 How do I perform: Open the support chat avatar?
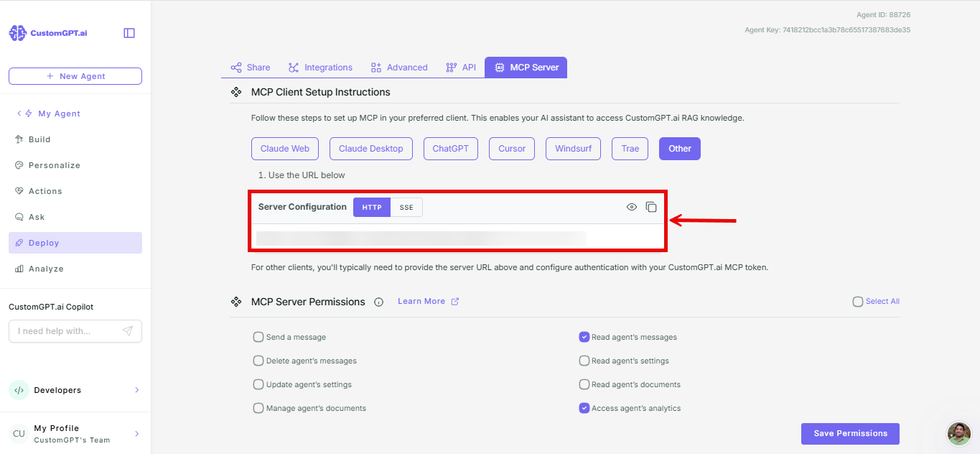pos(959,434)
